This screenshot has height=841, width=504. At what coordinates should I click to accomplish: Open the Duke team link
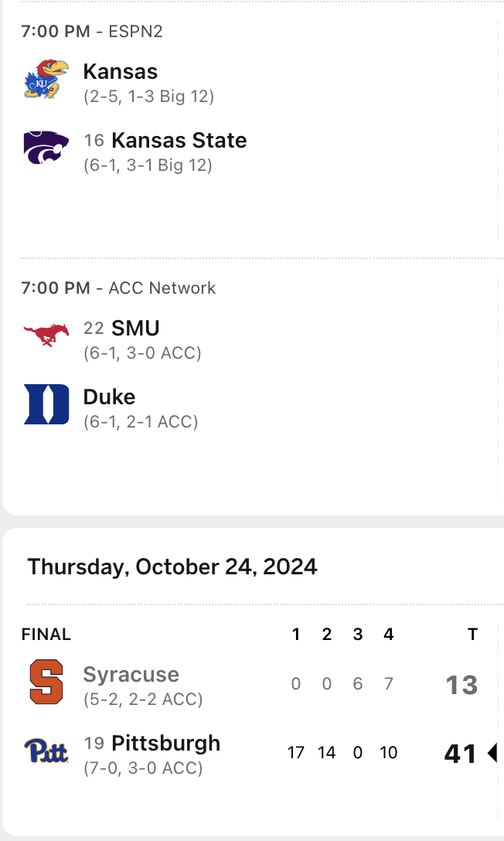tap(109, 397)
